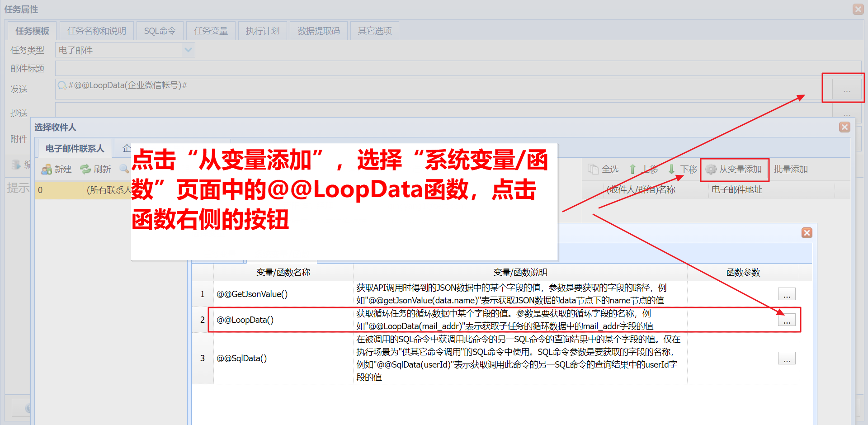Open the 执行计划 tab
Viewport: 868px width, 425px height.
point(263,31)
